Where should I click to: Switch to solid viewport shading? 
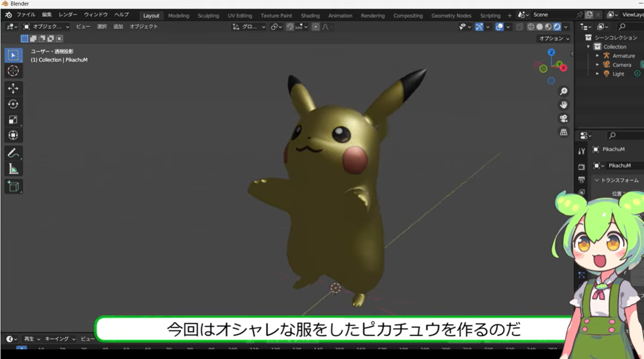point(539,27)
